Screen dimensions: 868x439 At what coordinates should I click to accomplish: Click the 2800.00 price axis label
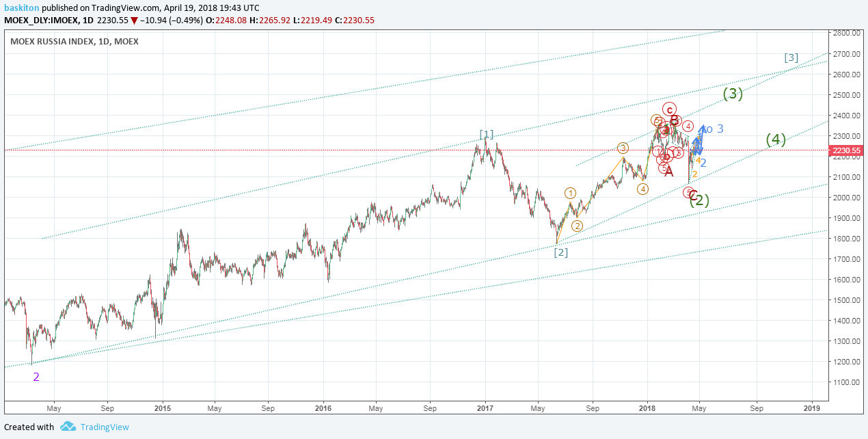point(847,33)
